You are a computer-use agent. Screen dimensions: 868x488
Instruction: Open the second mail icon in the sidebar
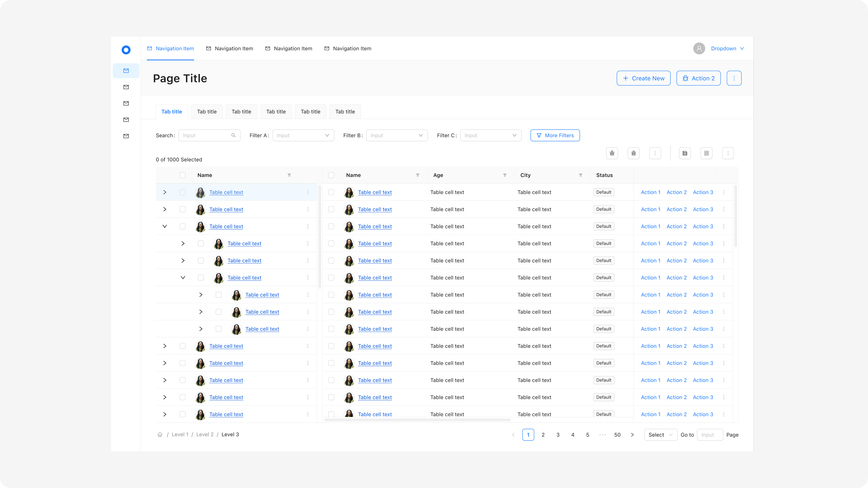tap(126, 87)
